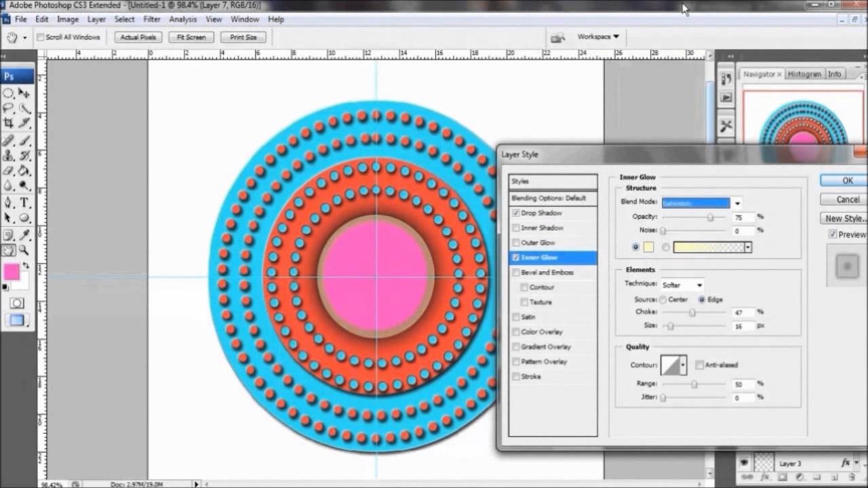868x488 pixels.
Task: Open the Filter menu
Action: point(152,20)
